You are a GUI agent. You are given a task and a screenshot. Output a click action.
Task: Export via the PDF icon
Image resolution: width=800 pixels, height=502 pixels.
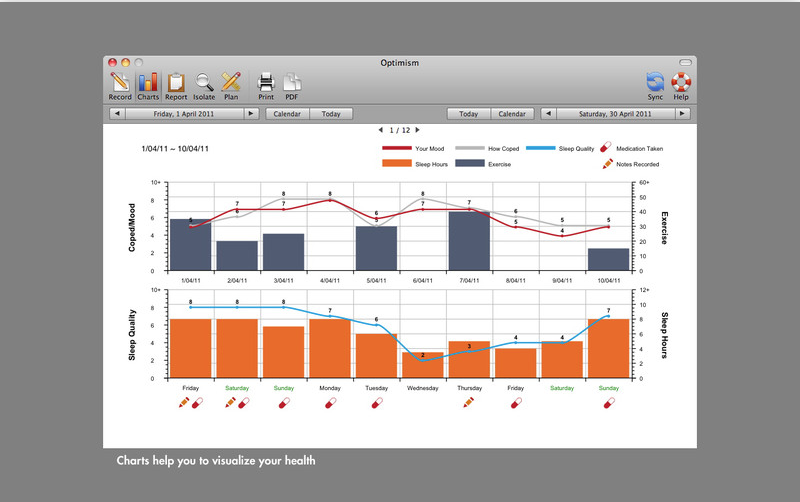pyautogui.click(x=292, y=86)
